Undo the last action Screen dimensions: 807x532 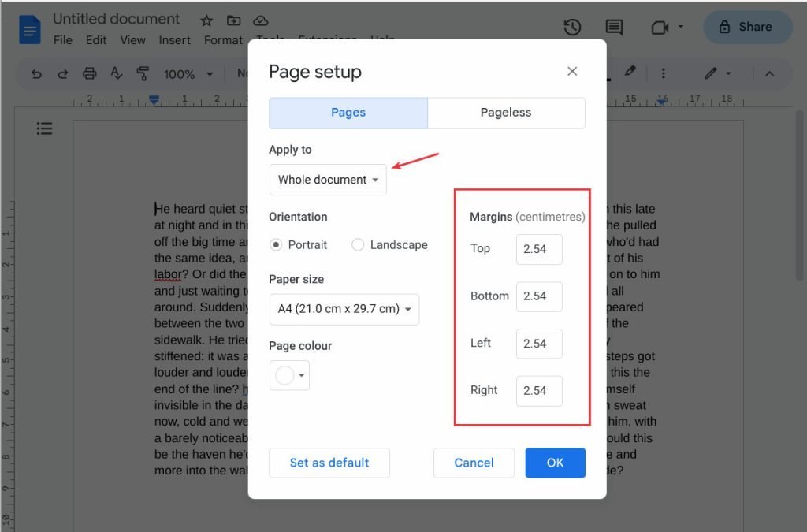coord(36,73)
